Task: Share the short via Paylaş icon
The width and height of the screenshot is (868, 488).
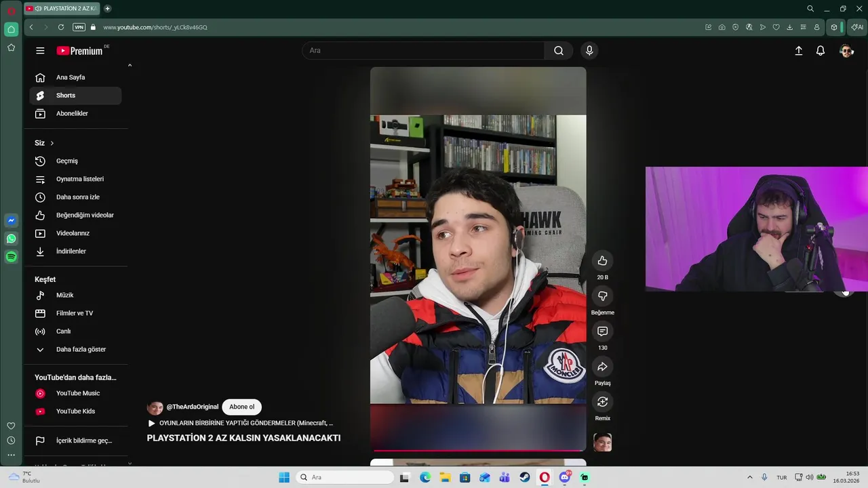Action: 602,367
